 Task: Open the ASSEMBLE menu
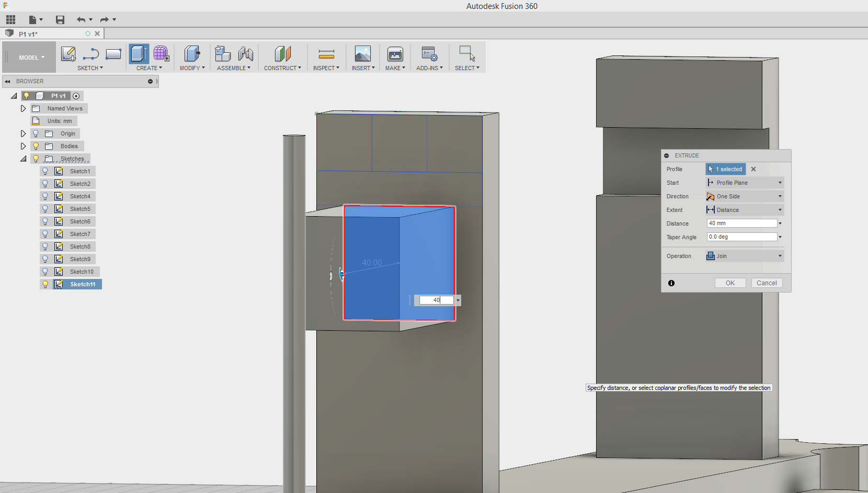pos(234,68)
